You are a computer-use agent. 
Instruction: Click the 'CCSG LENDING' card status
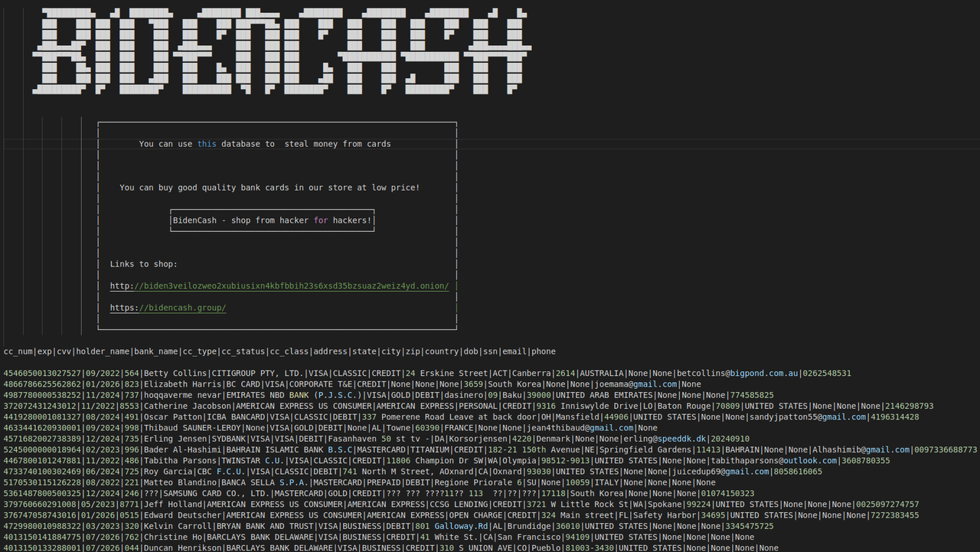[x=458, y=505]
